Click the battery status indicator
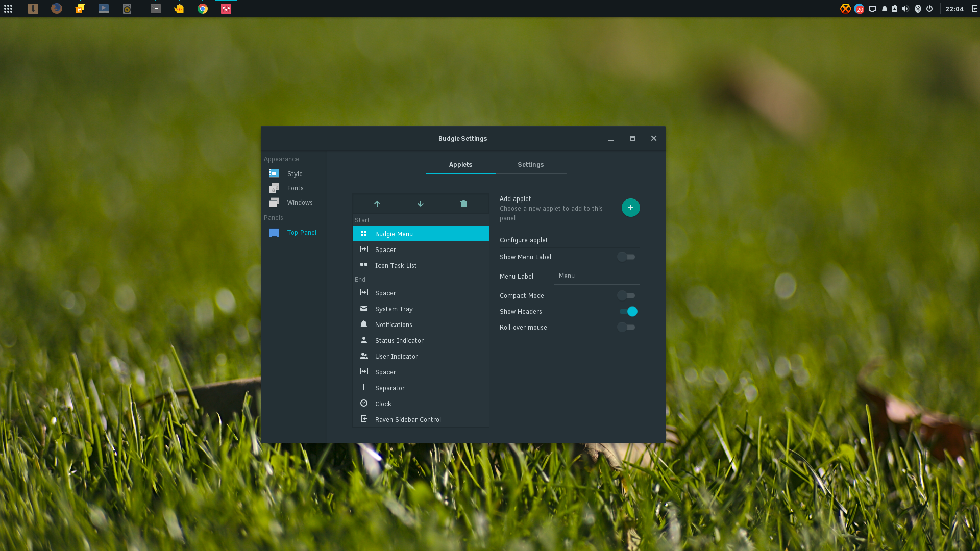The height and width of the screenshot is (551, 980). pyautogui.click(x=895, y=9)
